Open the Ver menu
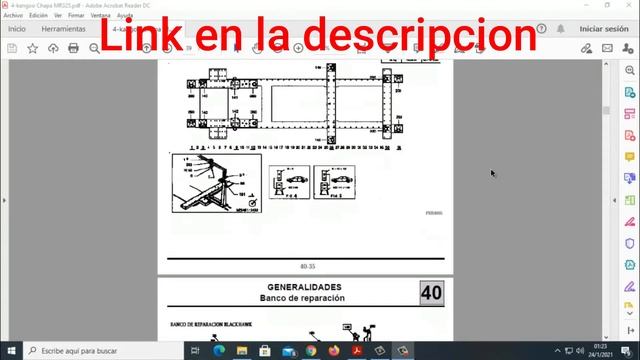The height and width of the screenshot is (360, 640). coord(58,15)
